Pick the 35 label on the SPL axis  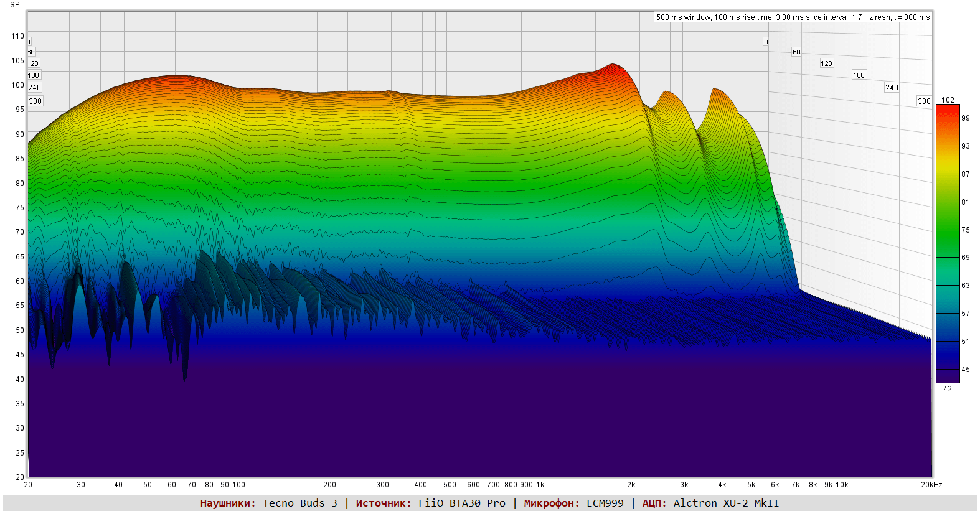pyautogui.click(x=20, y=404)
